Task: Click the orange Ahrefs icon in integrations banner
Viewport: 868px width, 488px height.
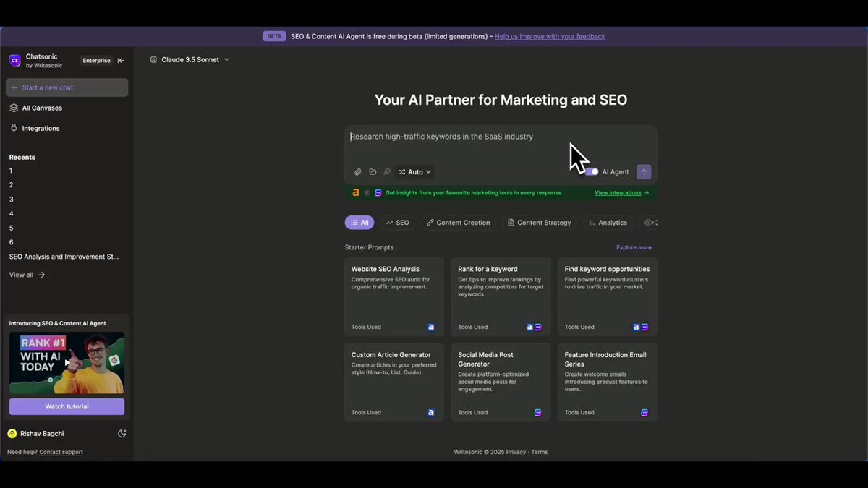Action: pos(356,193)
